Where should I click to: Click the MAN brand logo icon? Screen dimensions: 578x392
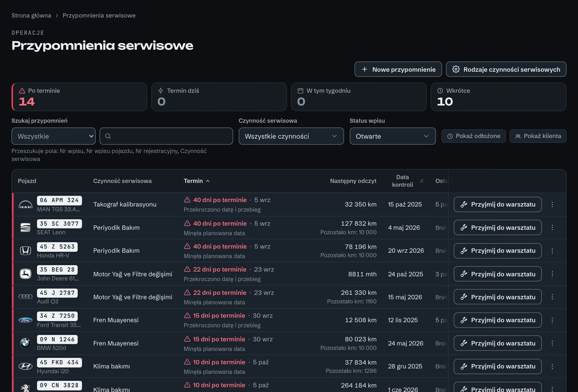pyautogui.click(x=26, y=205)
